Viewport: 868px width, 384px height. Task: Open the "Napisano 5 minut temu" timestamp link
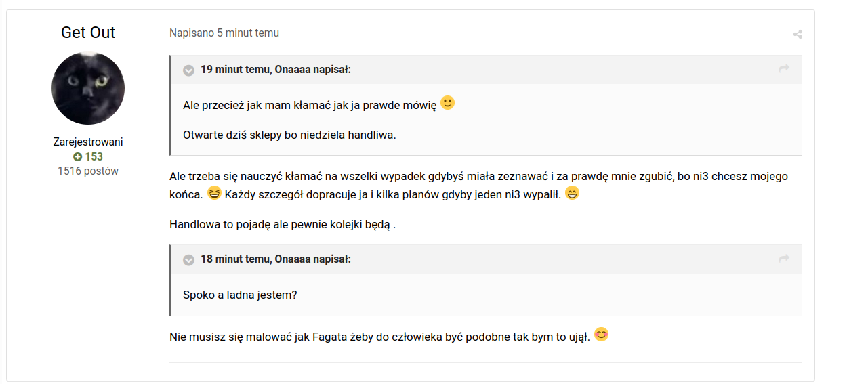point(224,33)
